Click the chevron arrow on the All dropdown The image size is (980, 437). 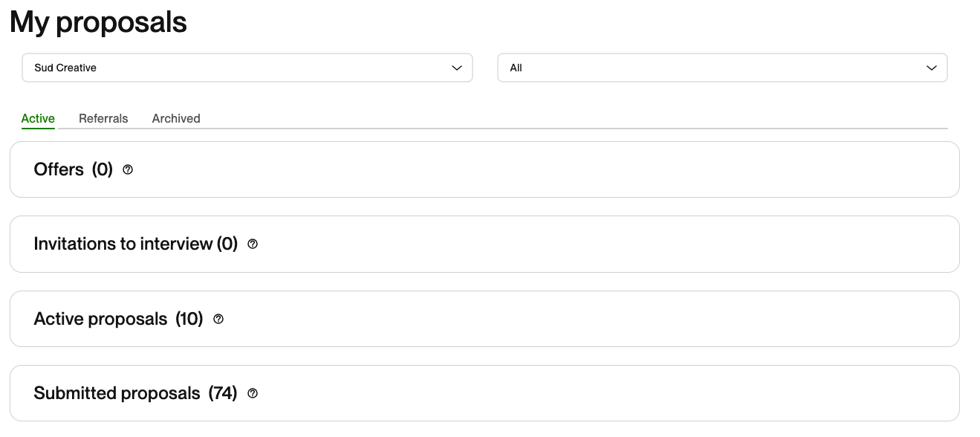932,68
